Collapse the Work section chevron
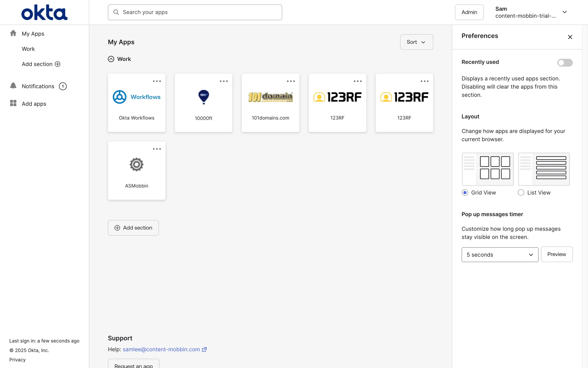Viewport: 588px width, 368px height. (x=111, y=59)
